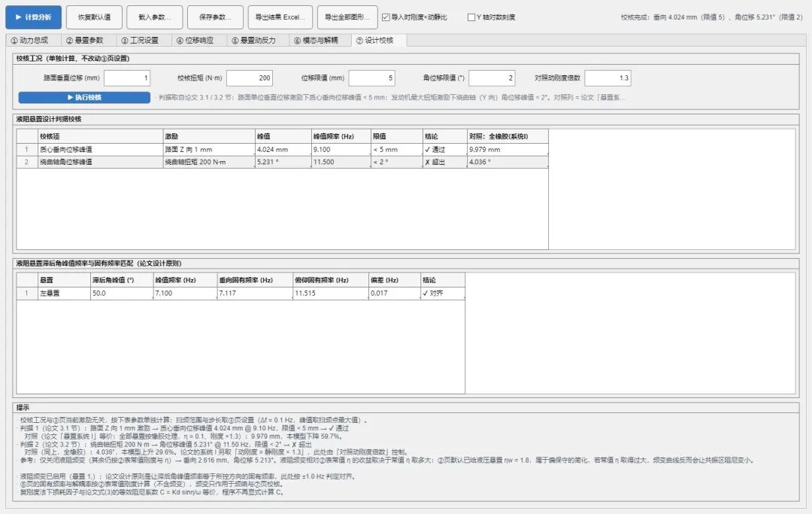Click the 导出全部图形… button
Image resolution: width=812 pixels, height=514 pixels.
tap(347, 17)
